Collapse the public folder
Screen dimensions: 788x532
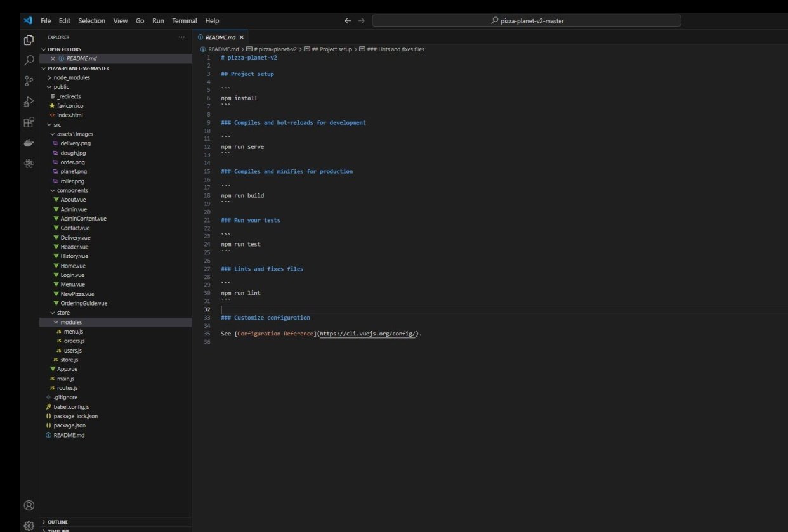tap(115, 87)
